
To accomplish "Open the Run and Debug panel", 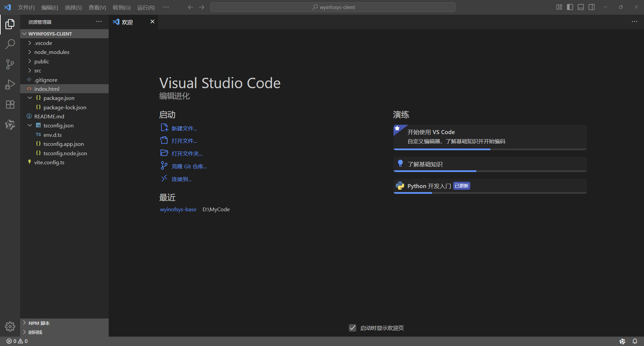I will tap(10, 84).
